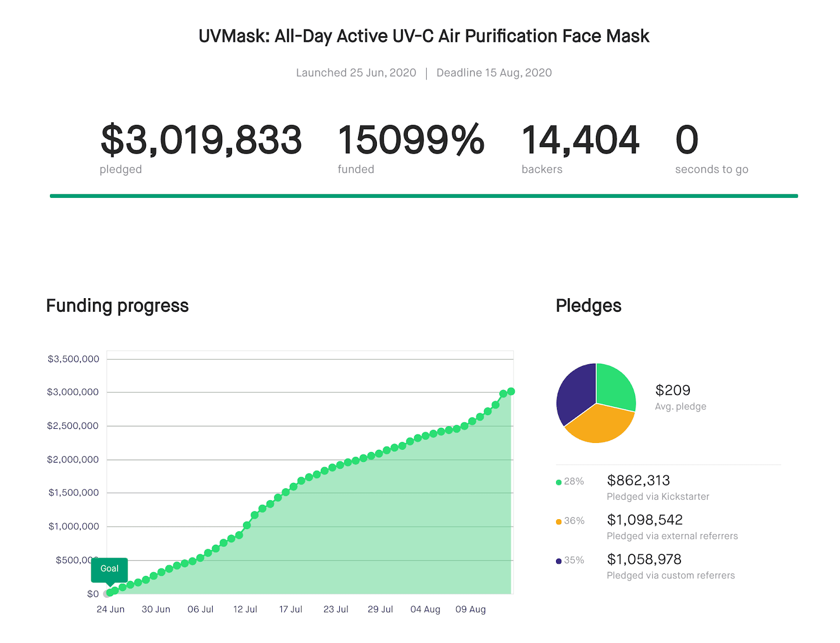The image size is (840, 643).
Task: Click the $3,500,000 y-axis label
Action: 73,359
